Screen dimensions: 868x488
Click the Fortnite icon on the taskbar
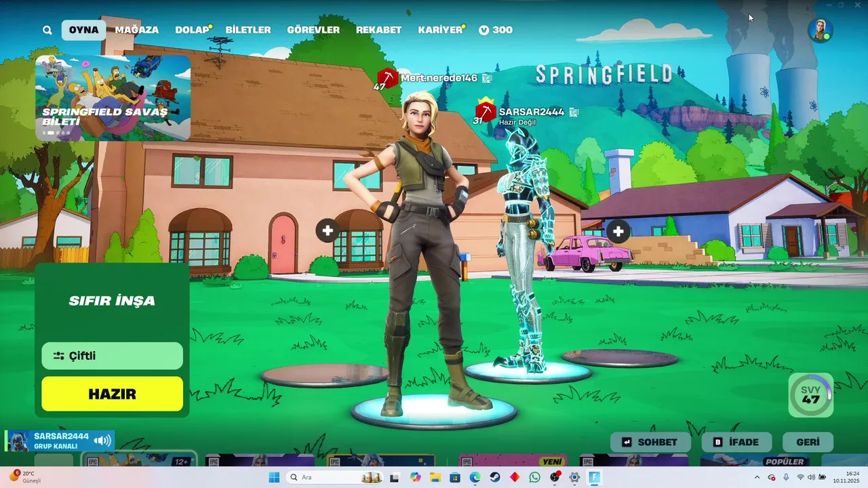click(595, 477)
